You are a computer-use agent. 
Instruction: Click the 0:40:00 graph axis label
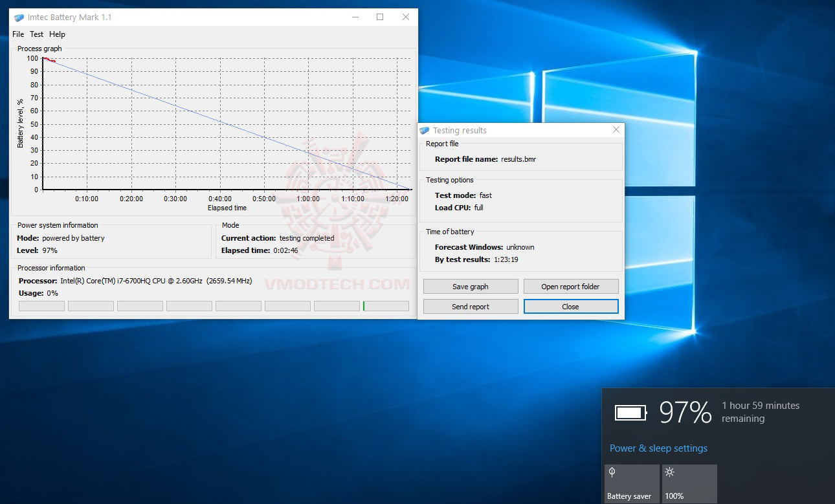tap(220, 199)
